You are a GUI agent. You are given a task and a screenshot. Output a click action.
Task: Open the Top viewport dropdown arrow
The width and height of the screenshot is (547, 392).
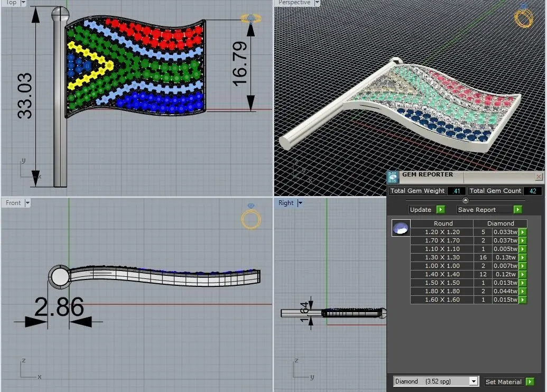(x=23, y=3)
